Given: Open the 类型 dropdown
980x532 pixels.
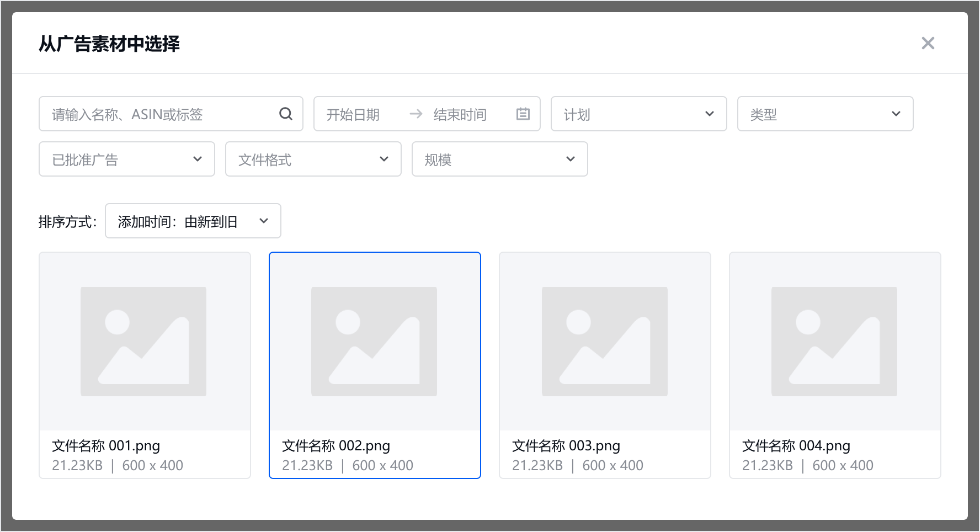Looking at the screenshot, I should click(825, 114).
